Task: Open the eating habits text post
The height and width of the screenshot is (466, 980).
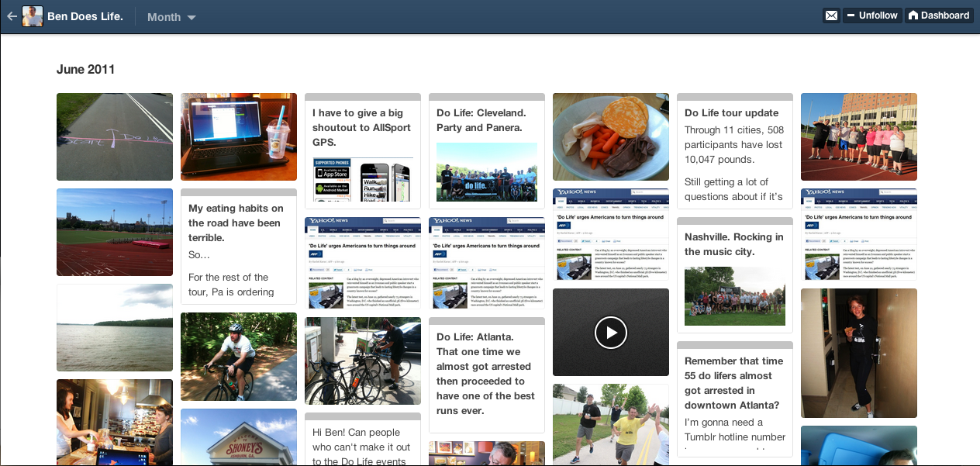Action: 239,247
